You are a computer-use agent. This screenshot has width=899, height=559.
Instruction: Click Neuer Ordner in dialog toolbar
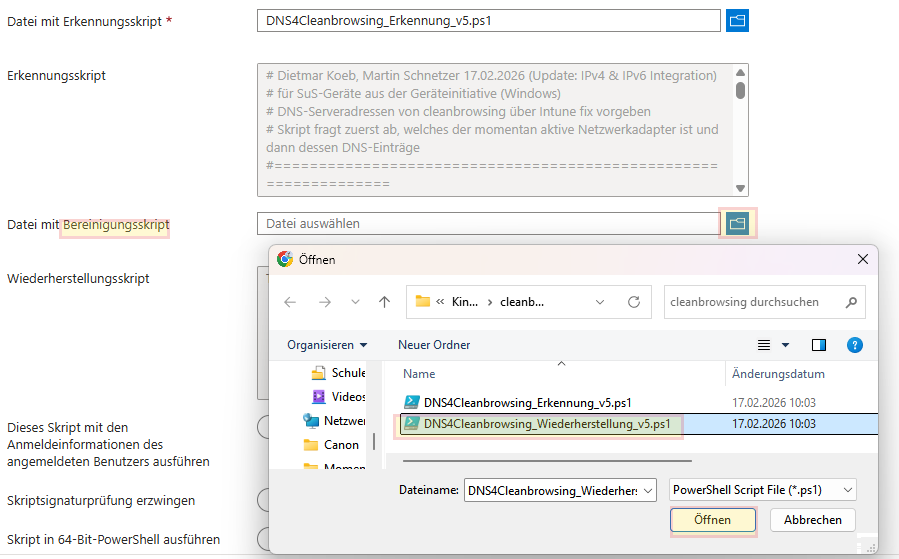pyautogui.click(x=433, y=345)
